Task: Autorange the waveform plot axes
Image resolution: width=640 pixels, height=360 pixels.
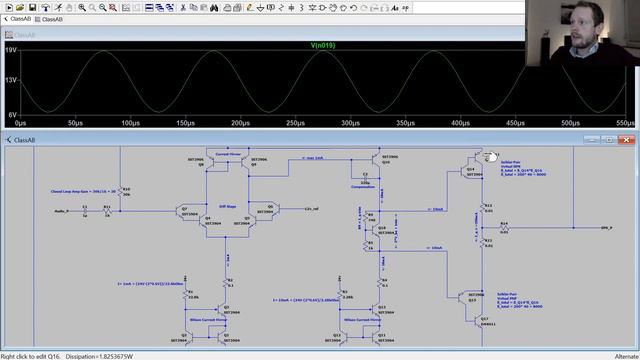Action: point(126,7)
